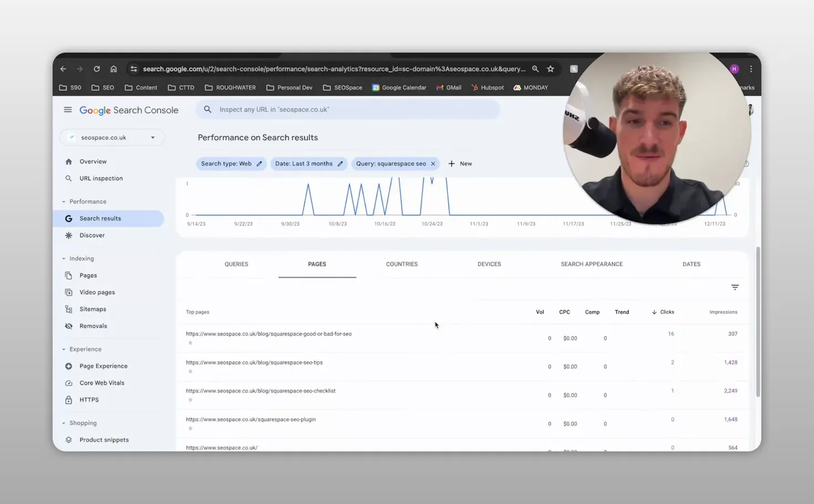This screenshot has height=504, width=814.
Task: Add a New filter
Action: point(460,164)
